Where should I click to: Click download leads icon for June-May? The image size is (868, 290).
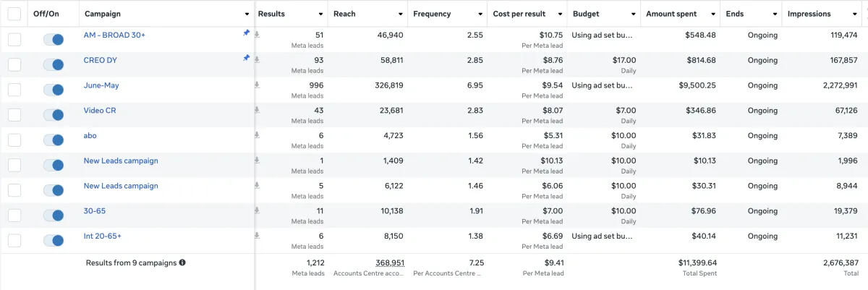pyautogui.click(x=257, y=85)
